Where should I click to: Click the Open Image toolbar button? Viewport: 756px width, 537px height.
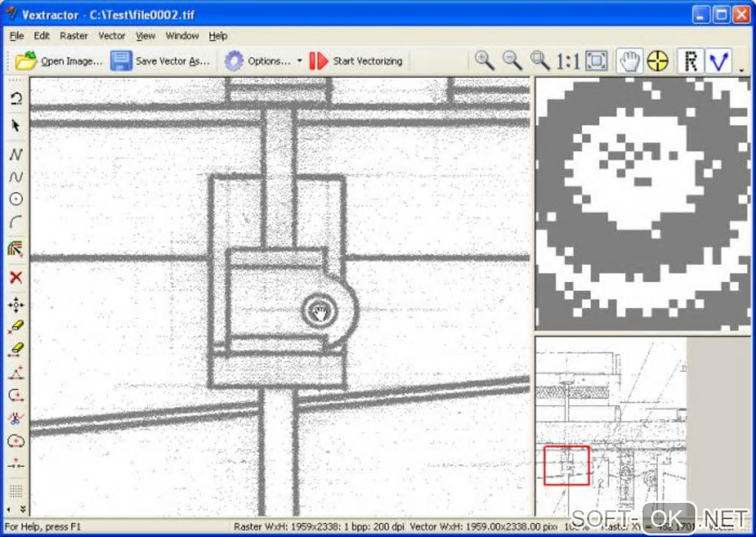59,62
